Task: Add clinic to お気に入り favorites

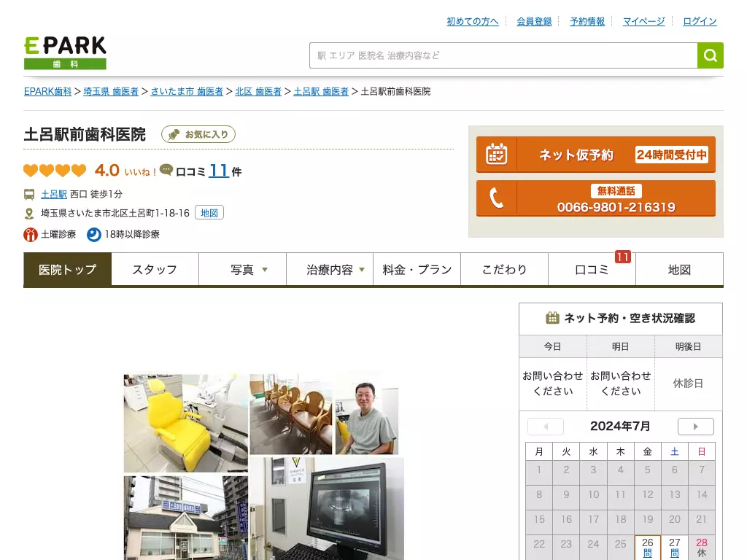Action: 198,134
